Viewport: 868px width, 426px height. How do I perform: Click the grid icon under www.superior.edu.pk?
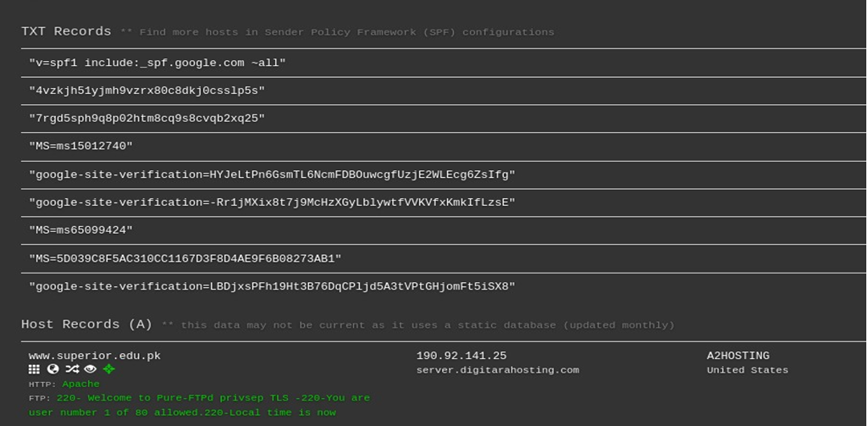34,369
